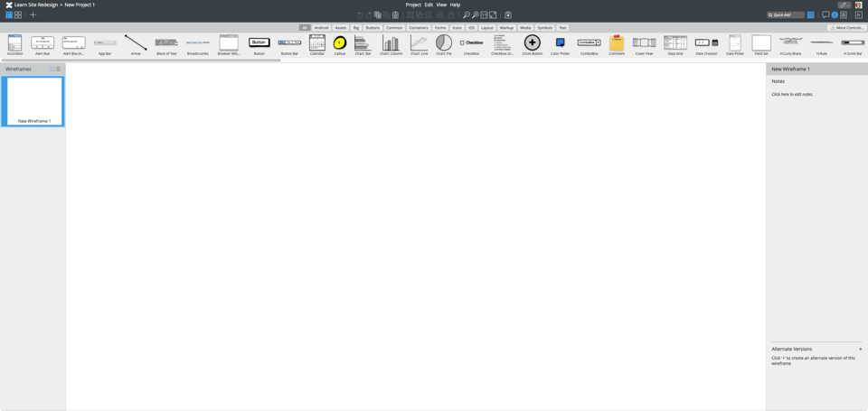
Task: Open the Help menu
Action: pos(455,5)
